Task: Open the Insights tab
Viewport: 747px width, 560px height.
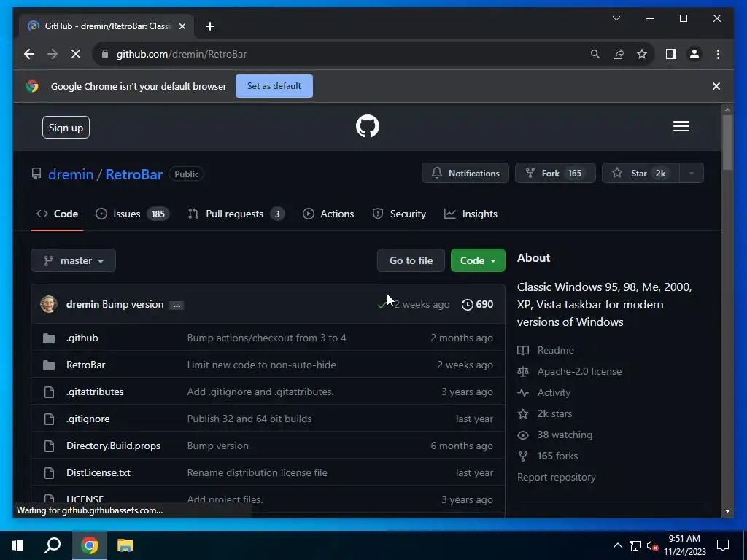Action: pos(471,214)
